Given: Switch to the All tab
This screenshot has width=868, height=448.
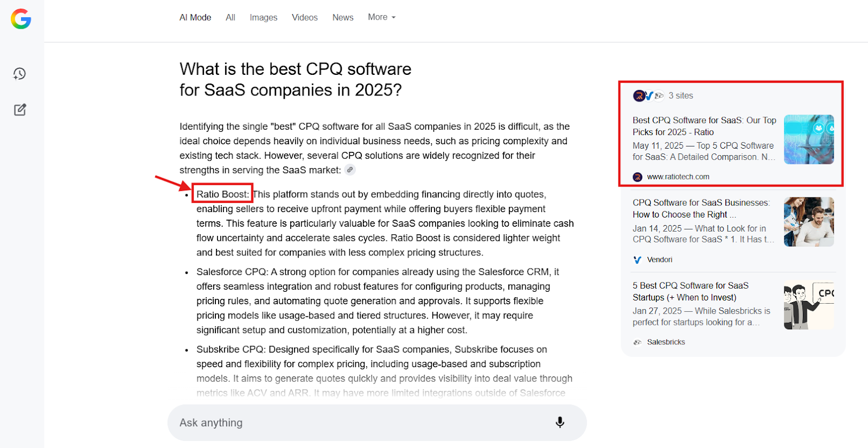Looking at the screenshot, I should (231, 17).
